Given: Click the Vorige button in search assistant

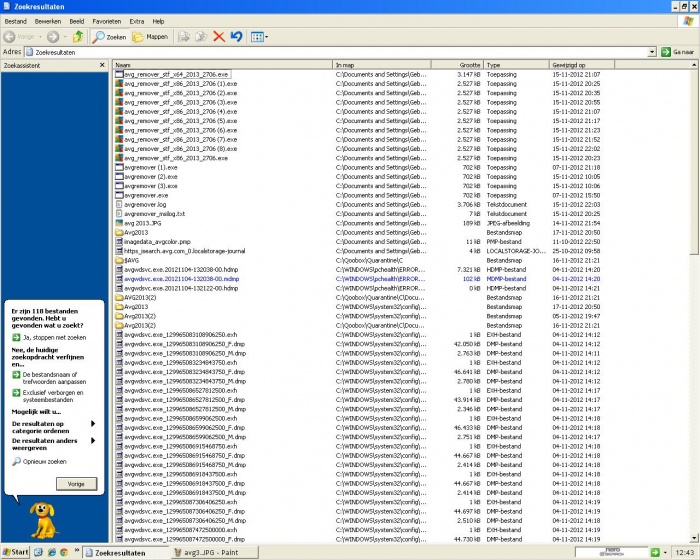Looking at the screenshot, I should pyautogui.click(x=75, y=483).
